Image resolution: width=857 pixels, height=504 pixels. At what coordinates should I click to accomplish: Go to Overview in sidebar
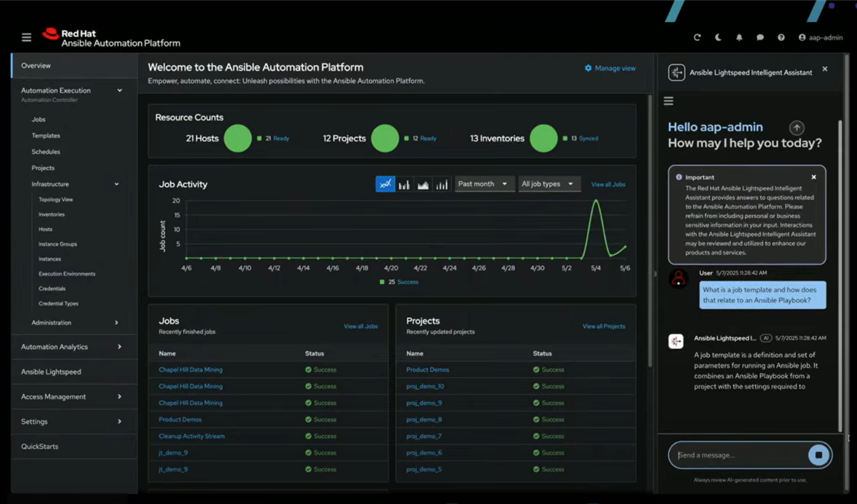click(74, 66)
